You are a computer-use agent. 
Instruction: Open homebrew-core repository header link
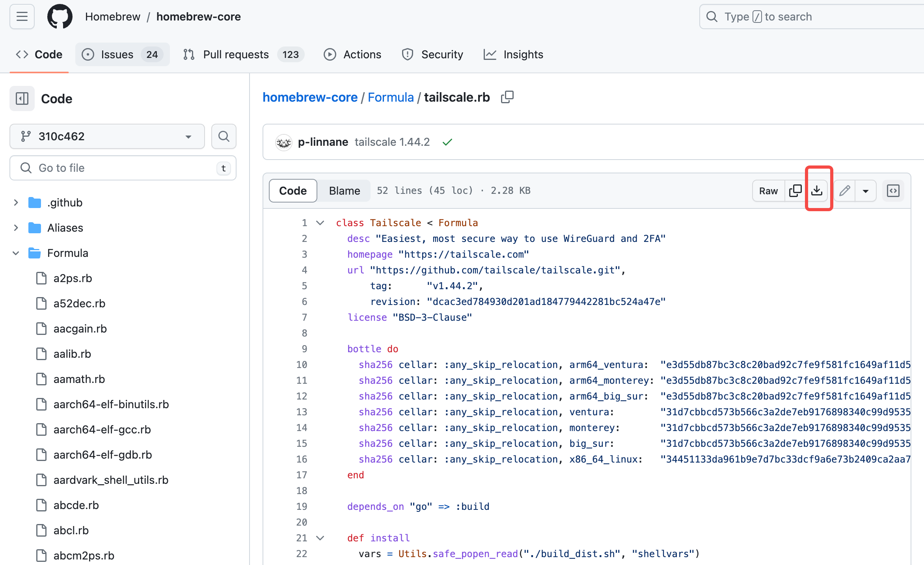[x=198, y=17]
